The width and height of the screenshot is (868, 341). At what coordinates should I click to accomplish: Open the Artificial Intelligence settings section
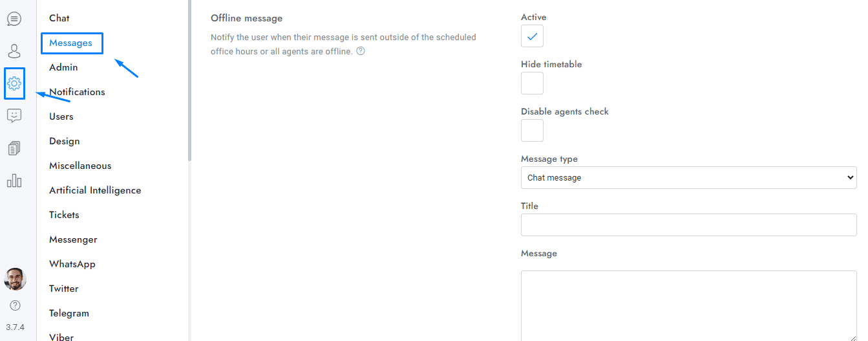pyautogui.click(x=95, y=190)
